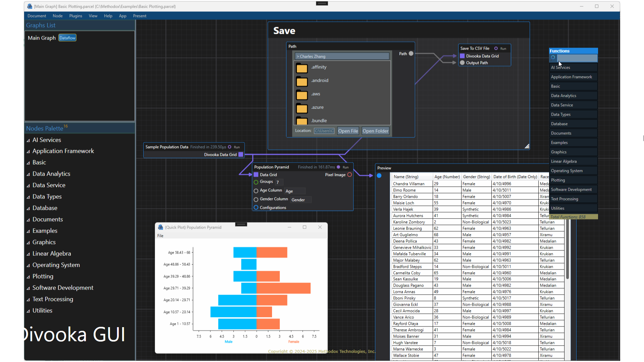Screen dimensions: 644x362
Task: Click the Pixel Image output pin
Action: (350, 175)
